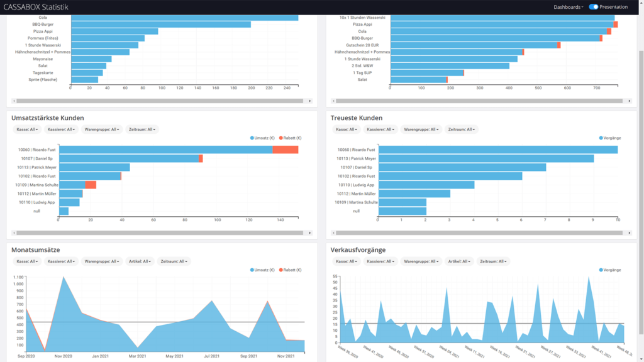The image size is (644, 362).
Task: Click left scroll arrow under Umsatzstärkste Kunden chart
Action: tap(14, 233)
